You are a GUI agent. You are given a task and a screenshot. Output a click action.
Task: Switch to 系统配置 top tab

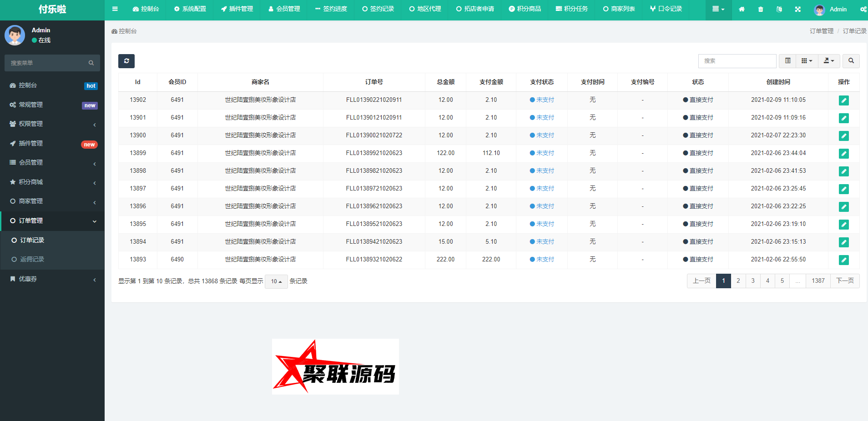point(190,9)
